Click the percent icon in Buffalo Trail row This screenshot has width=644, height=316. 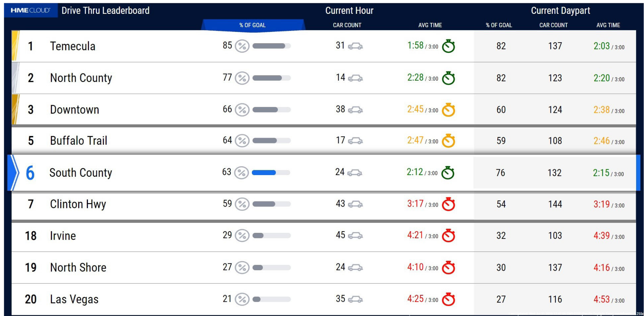point(242,141)
